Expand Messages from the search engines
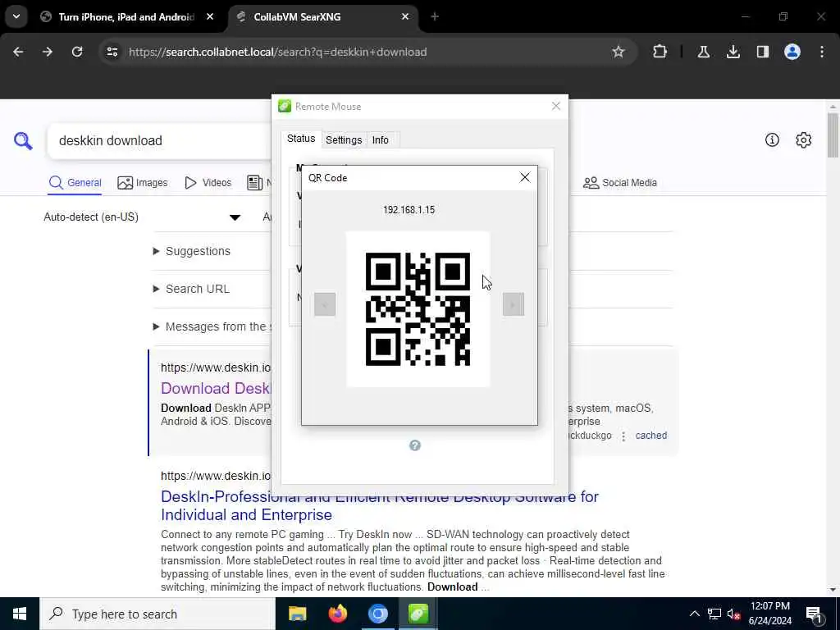Image resolution: width=840 pixels, height=630 pixels. (212, 326)
